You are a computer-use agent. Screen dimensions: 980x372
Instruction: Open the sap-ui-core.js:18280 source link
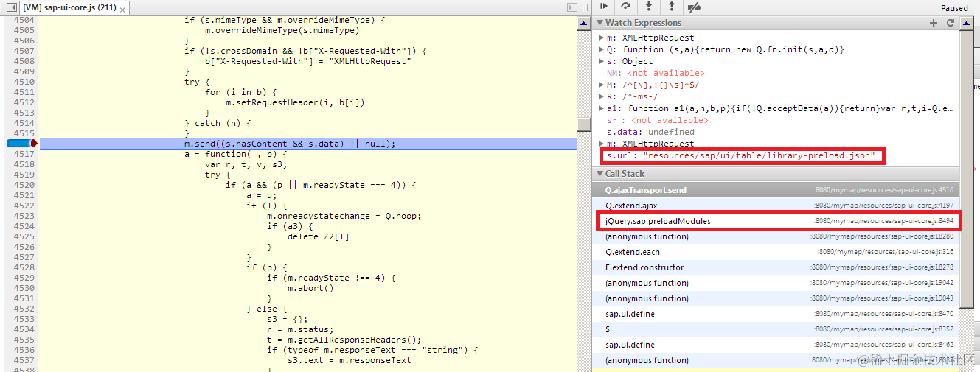883,236
